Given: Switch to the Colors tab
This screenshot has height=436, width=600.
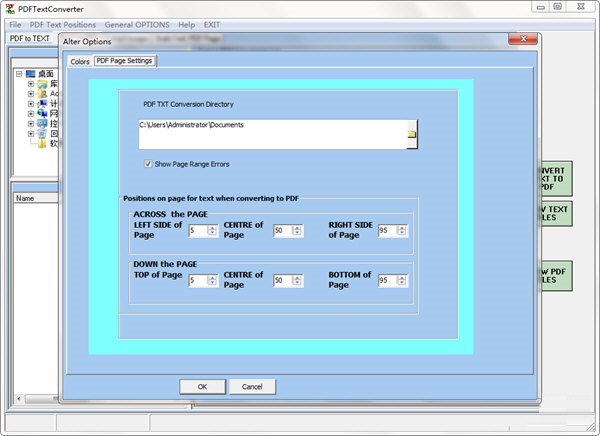Looking at the screenshot, I should coord(80,61).
